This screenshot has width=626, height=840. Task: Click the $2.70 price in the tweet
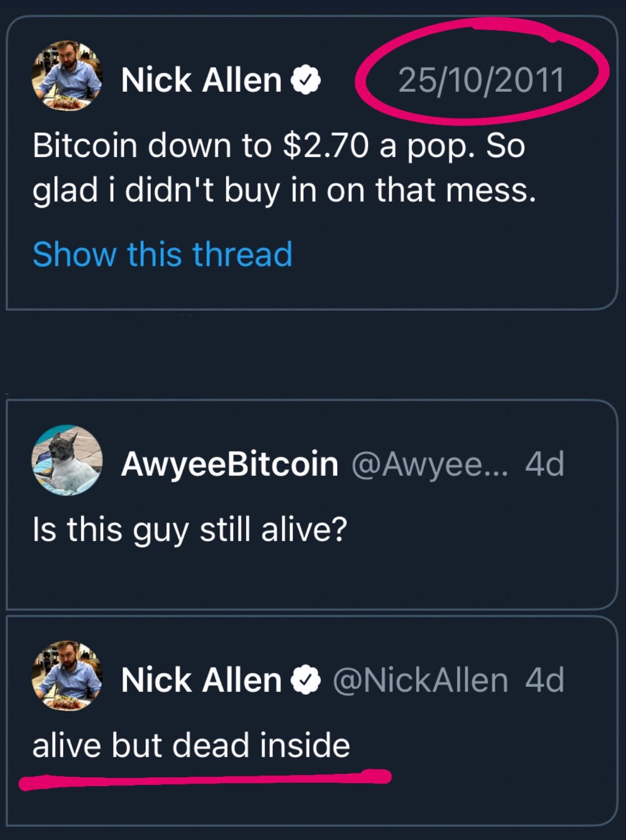click(x=327, y=146)
